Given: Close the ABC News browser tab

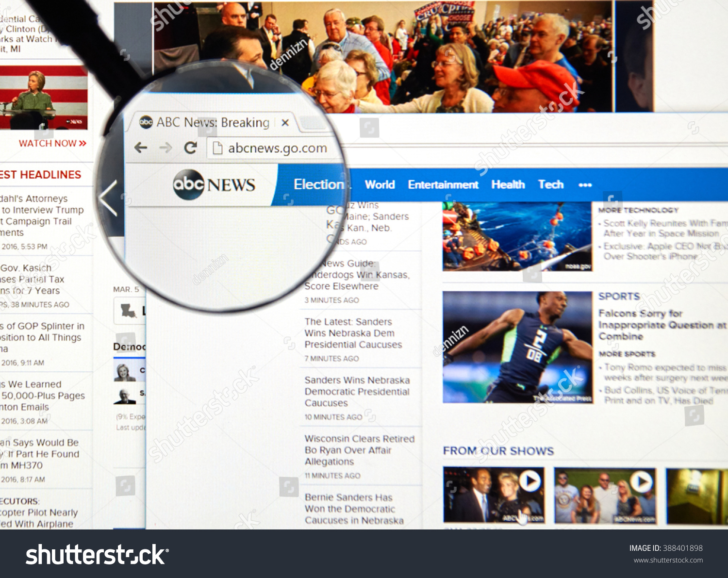Looking at the screenshot, I should [285, 123].
